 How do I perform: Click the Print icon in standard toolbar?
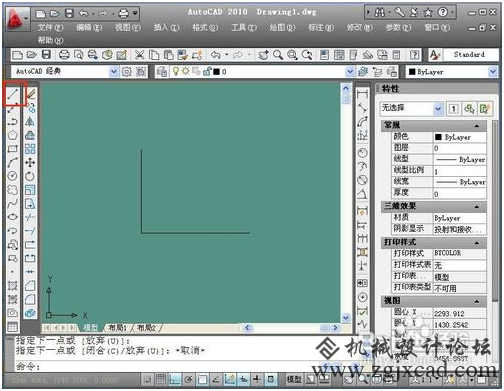pos(64,55)
